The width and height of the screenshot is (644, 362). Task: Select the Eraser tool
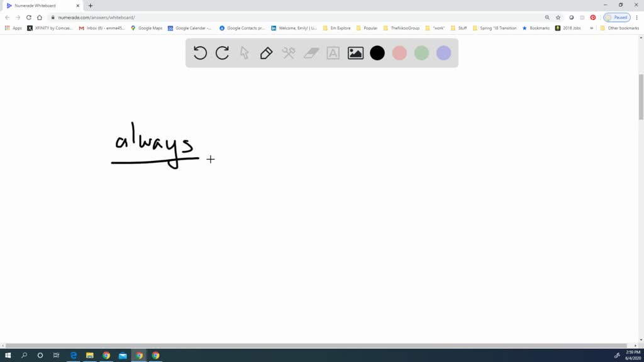pos(310,53)
